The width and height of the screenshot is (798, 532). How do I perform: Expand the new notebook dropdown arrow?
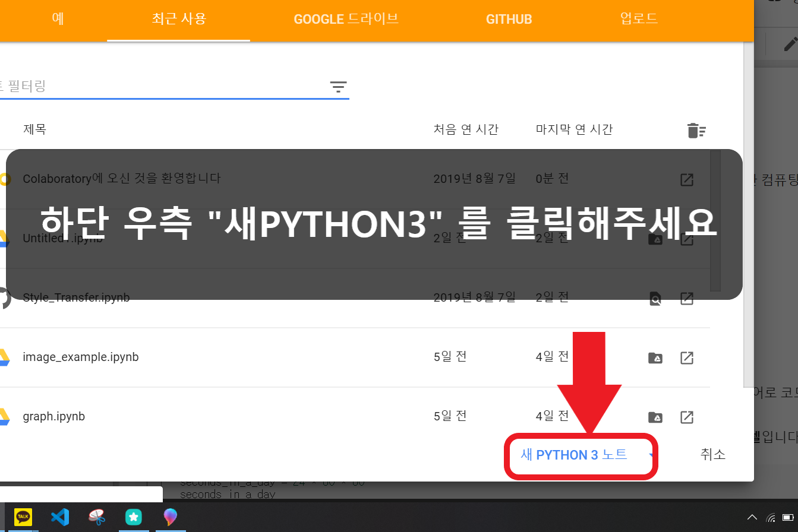(651, 455)
